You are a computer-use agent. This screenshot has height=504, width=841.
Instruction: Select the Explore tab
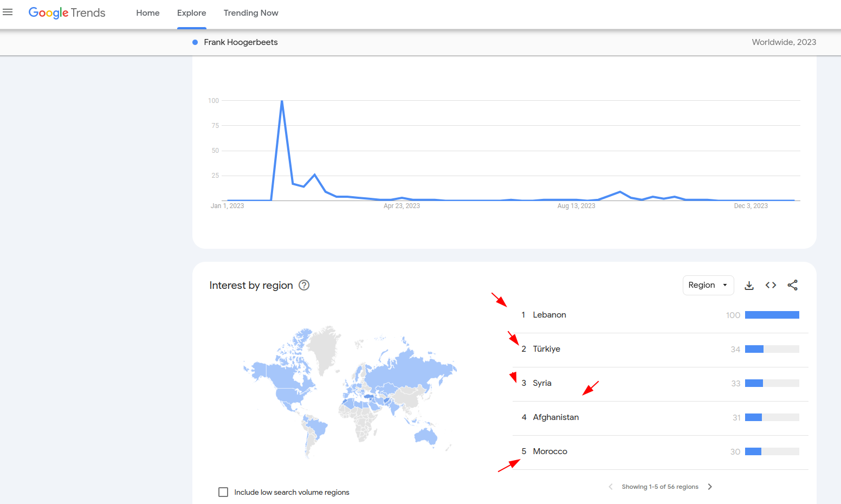191,13
